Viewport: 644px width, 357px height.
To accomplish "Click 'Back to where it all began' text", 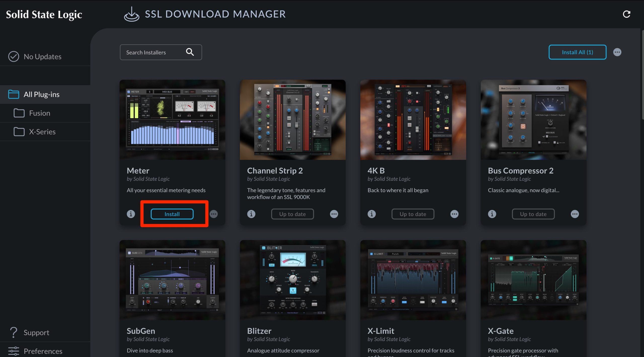I will click(398, 190).
